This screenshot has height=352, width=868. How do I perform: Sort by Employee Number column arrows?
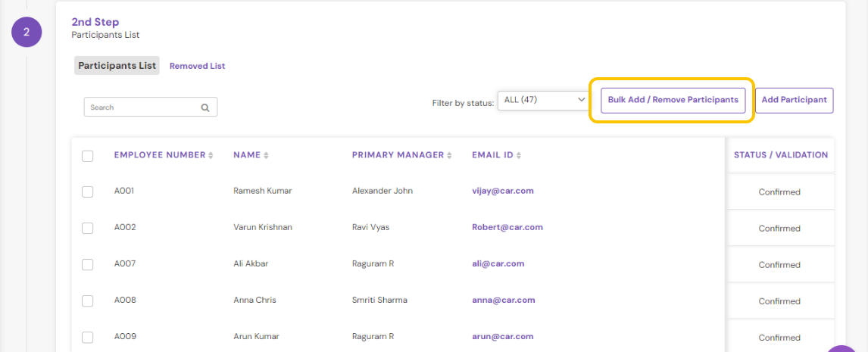(211, 155)
